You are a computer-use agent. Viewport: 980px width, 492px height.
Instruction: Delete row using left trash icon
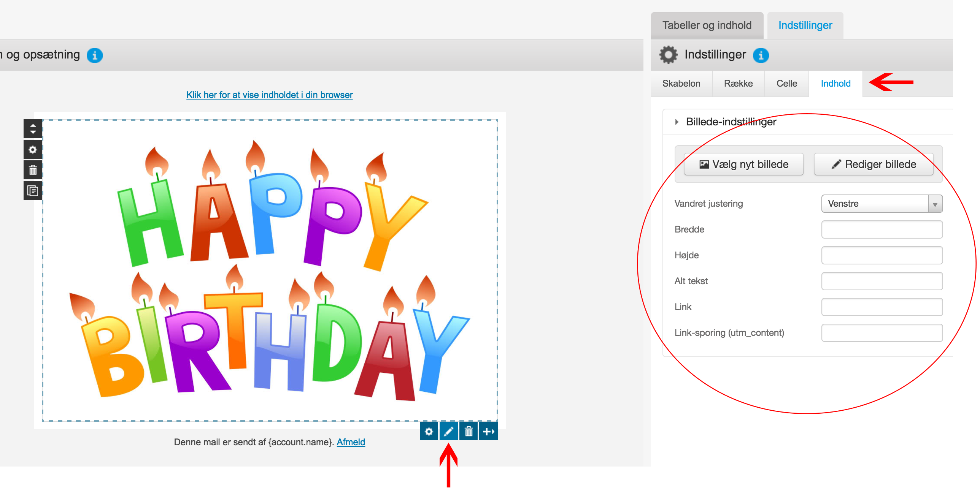(33, 170)
